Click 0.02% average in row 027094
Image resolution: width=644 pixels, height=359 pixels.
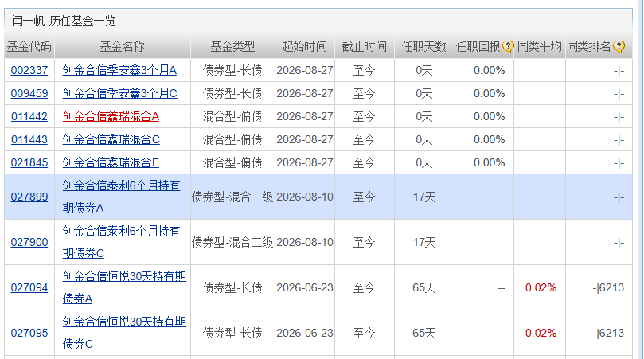tap(541, 287)
